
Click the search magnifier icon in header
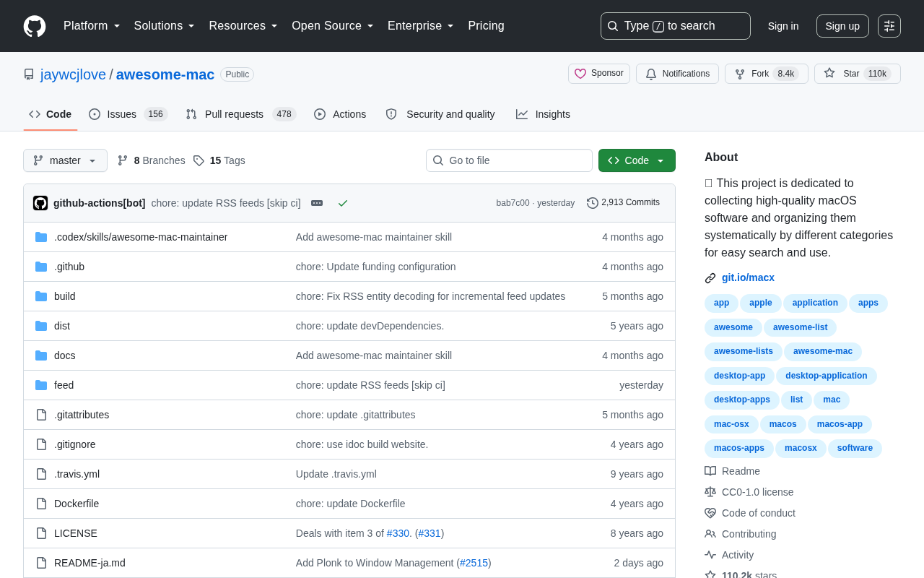tap(613, 26)
